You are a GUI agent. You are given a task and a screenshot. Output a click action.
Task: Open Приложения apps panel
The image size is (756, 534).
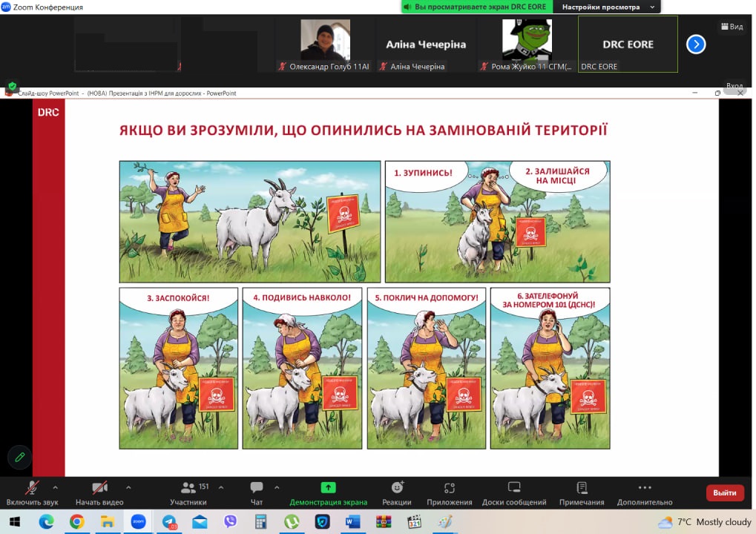(x=450, y=493)
